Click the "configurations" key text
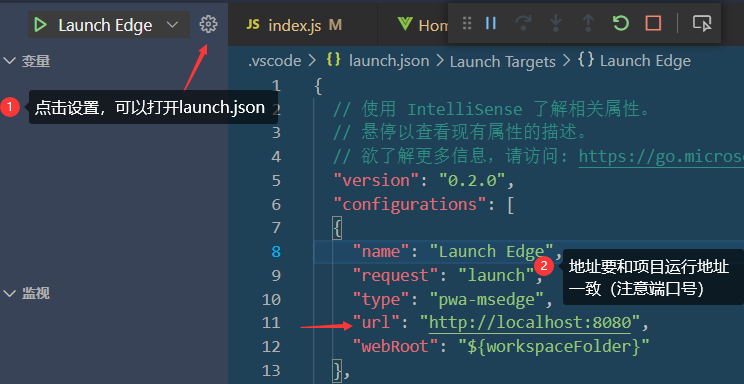The width and height of the screenshot is (744, 384). 410,204
